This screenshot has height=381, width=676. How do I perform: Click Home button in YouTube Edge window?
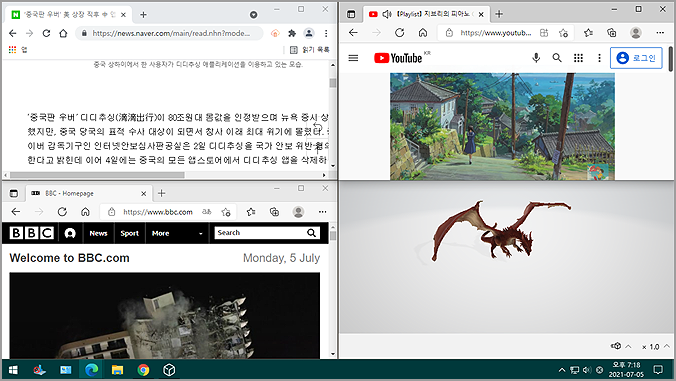point(423,33)
